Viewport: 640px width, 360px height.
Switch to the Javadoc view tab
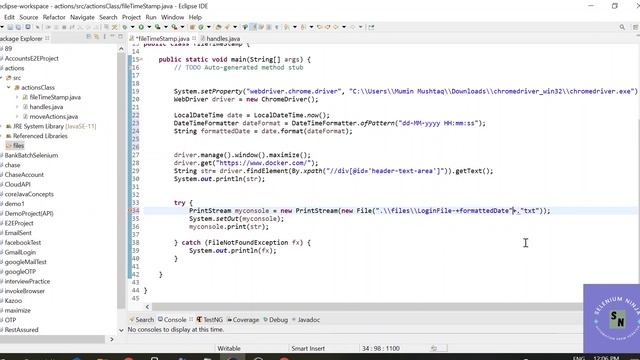(x=306, y=320)
